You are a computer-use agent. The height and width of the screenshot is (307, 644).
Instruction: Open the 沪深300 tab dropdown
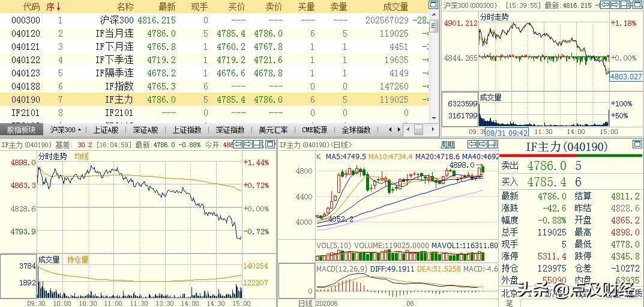(x=79, y=130)
